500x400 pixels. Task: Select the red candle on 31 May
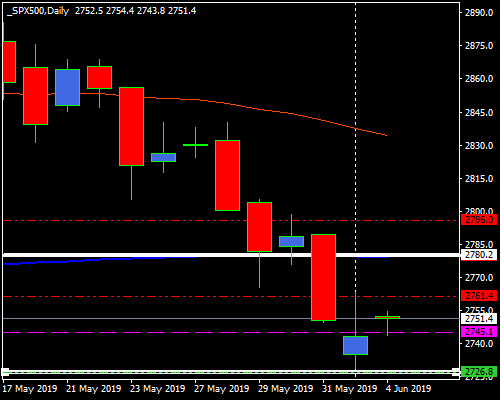click(323, 277)
